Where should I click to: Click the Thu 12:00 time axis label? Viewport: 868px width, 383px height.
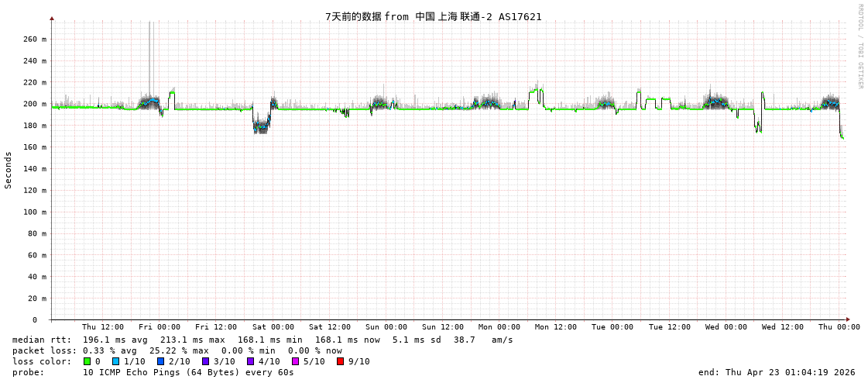[x=103, y=327]
